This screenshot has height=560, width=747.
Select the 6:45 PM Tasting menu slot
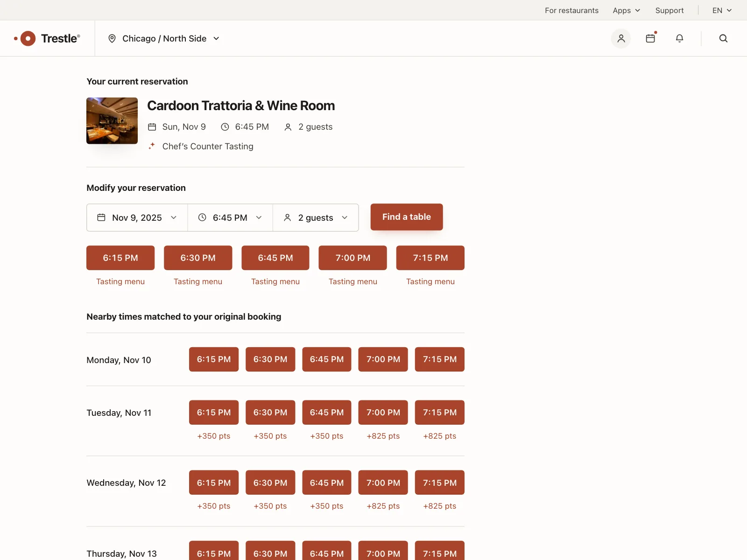[275, 258]
